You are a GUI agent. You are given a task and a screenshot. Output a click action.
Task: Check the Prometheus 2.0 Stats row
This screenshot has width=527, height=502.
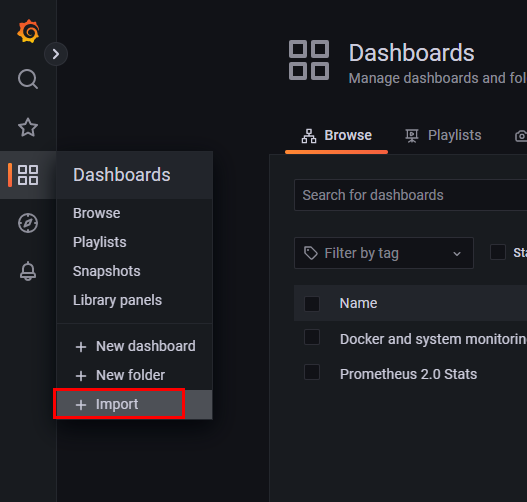click(312, 372)
